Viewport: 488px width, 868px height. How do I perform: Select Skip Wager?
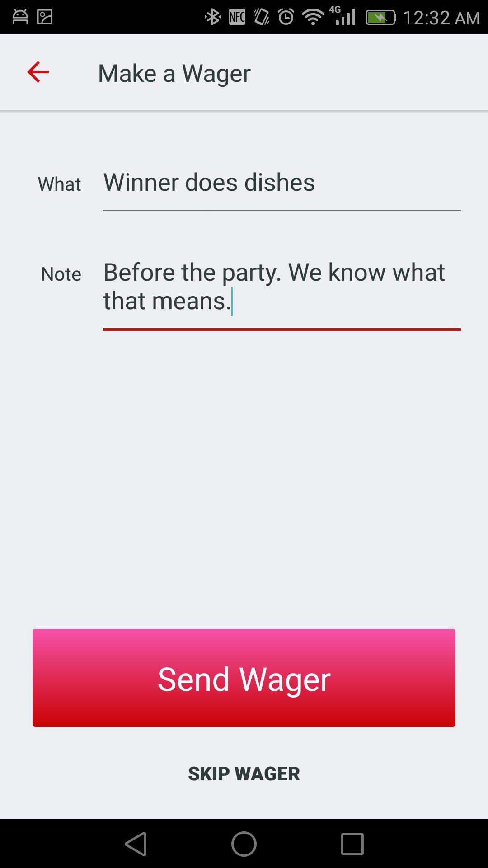244,773
